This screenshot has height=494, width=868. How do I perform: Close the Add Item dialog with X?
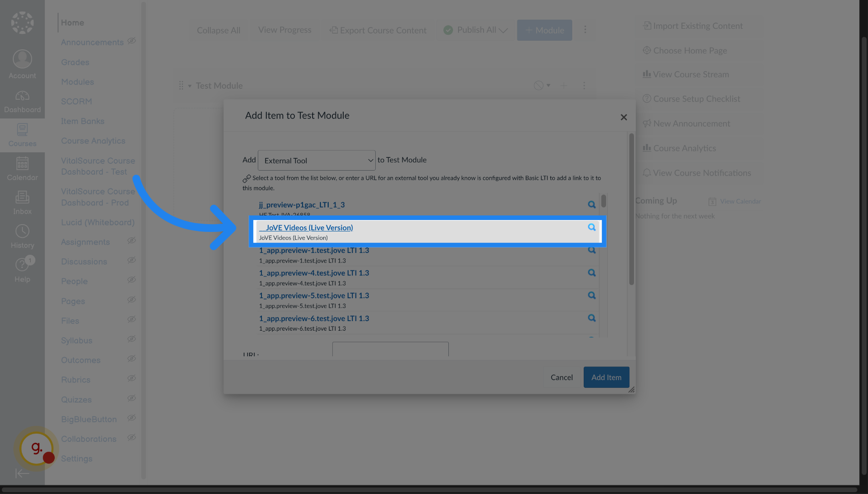click(x=623, y=117)
